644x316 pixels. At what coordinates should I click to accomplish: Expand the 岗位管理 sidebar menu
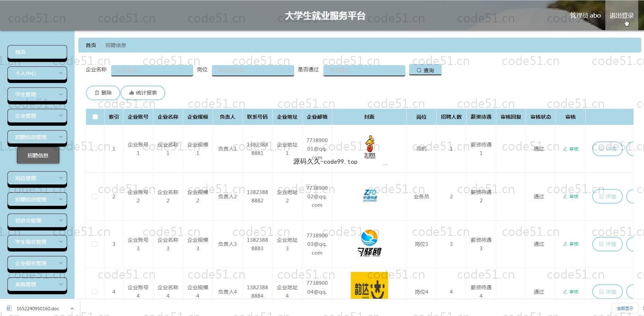click(37, 178)
